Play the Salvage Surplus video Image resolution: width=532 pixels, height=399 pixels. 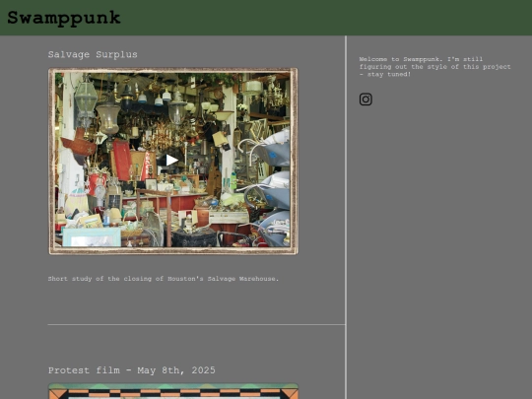tap(172, 161)
